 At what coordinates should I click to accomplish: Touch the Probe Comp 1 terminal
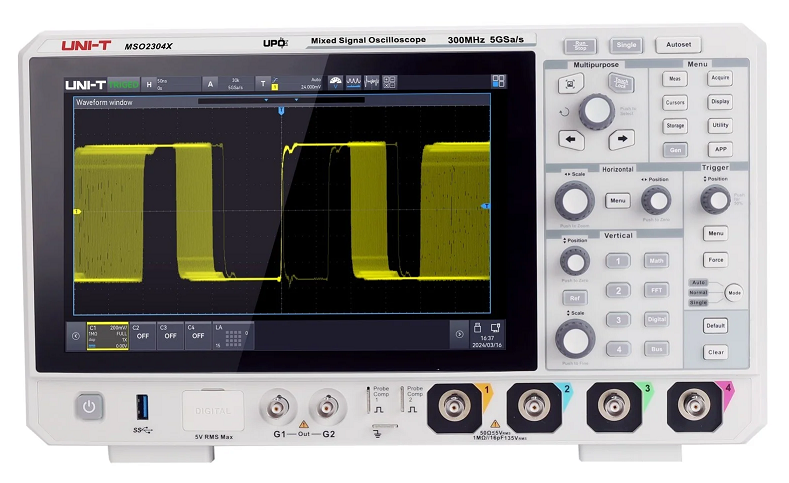(369, 400)
